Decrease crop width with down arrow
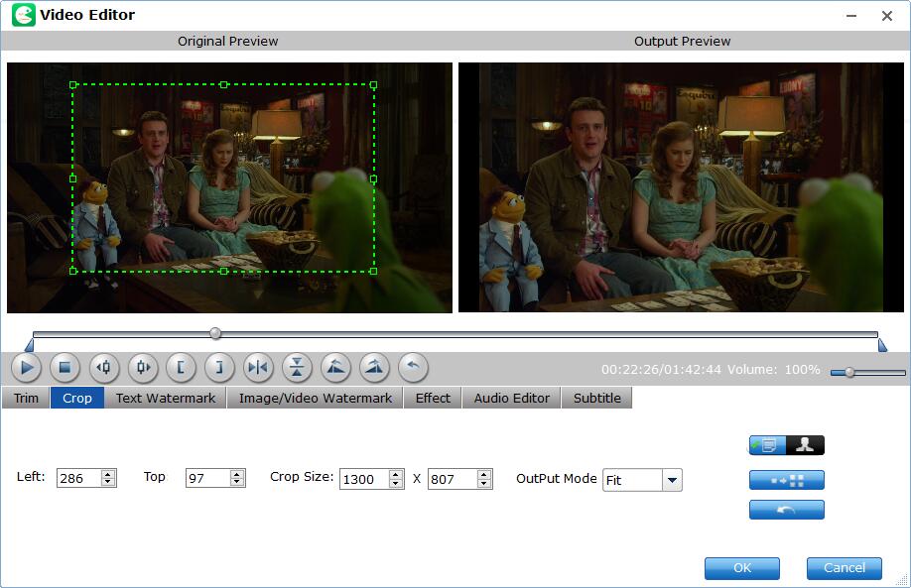Image resolution: width=911 pixels, height=588 pixels. tap(396, 484)
